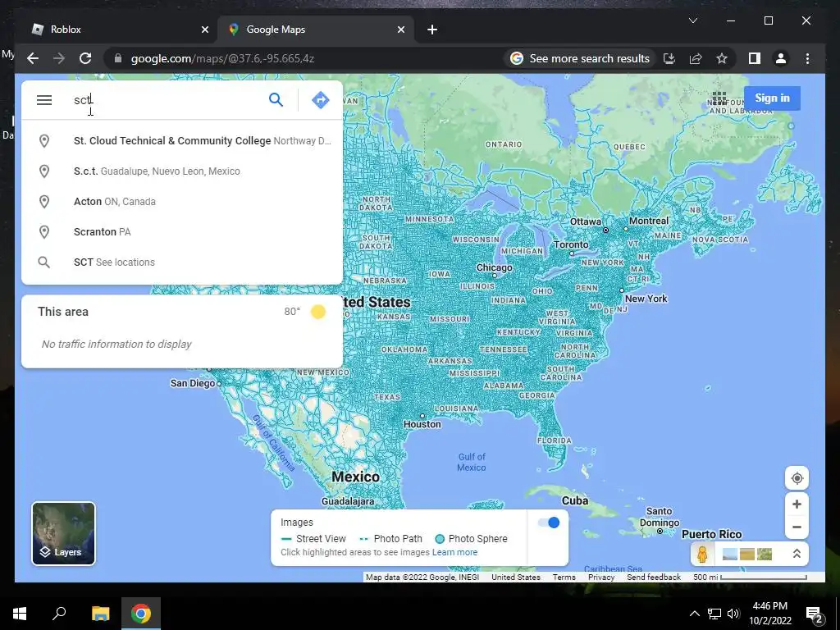Image resolution: width=840 pixels, height=630 pixels.
Task: Click the Chrome address bar URL
Action: pos(222,58)
